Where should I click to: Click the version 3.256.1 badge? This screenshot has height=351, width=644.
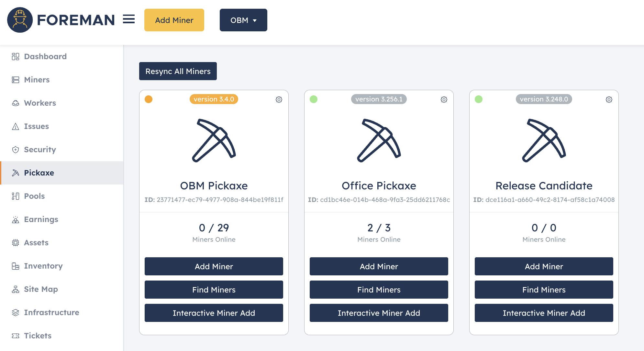click(379, 99)
